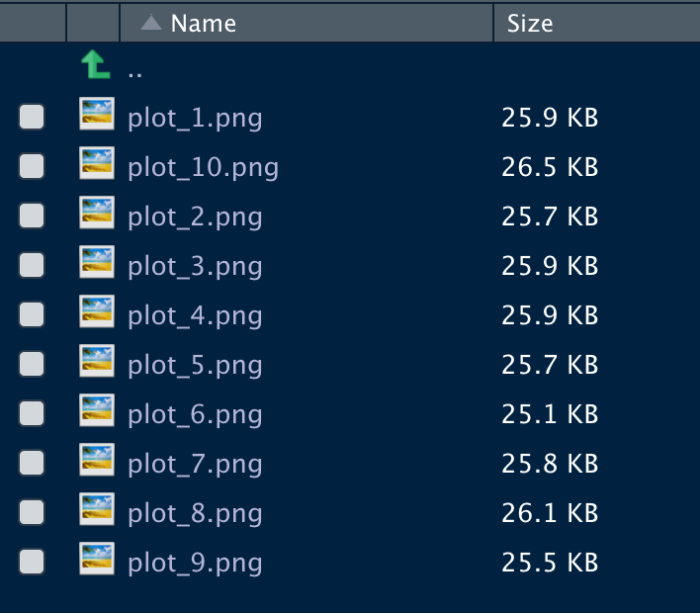Check the box next to plot_7.png
The width and height of the screenshot is (700, 613).
tap(32, 463)
